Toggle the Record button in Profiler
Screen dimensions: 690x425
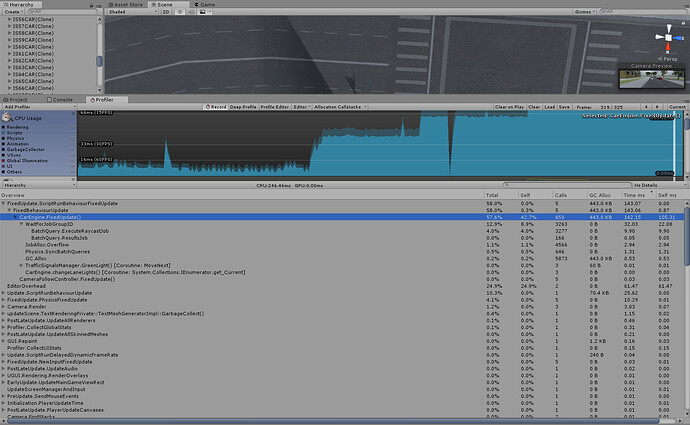pyautogui.click(x=216, y=107)
